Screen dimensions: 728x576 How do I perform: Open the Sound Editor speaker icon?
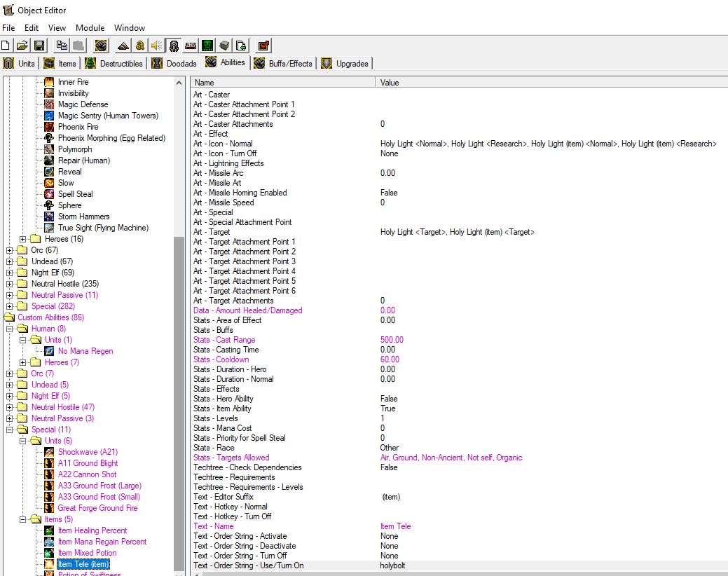coord(156,46)
